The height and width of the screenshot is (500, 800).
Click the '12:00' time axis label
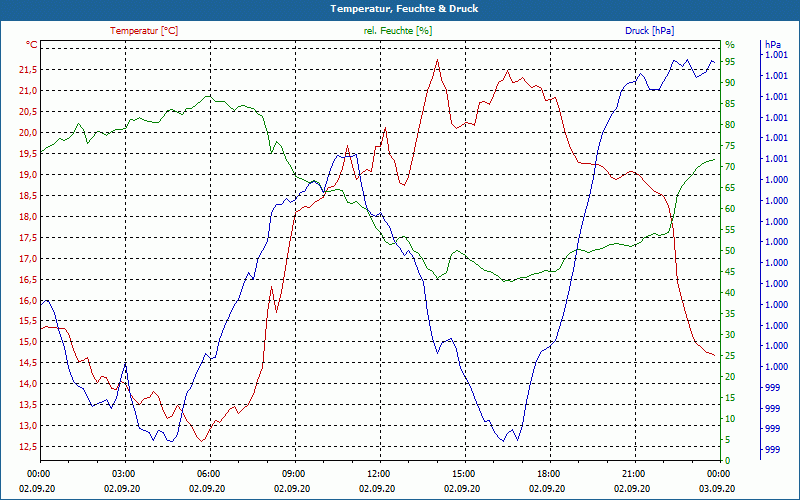pyautogui.click(x=378, y=473)
